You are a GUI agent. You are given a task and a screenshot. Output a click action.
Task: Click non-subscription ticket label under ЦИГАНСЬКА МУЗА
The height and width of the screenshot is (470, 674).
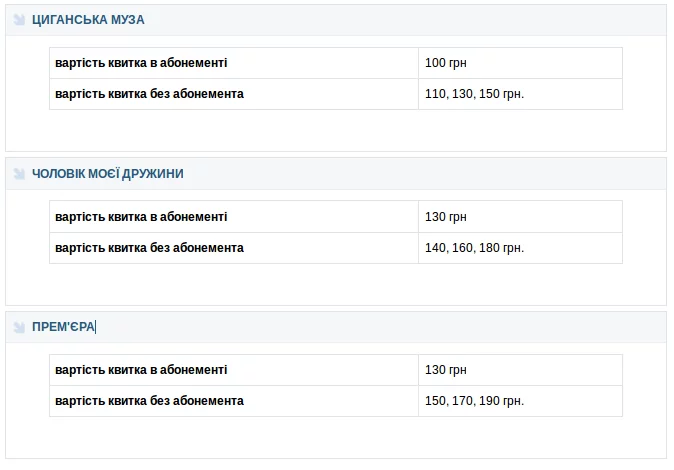[149, 94]
